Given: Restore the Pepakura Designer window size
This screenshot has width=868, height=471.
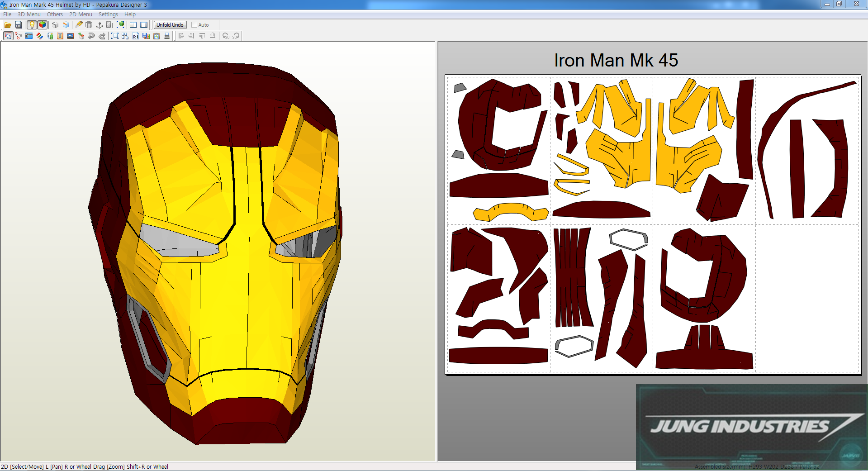Looking at the screenshot, I should (839, 4).
